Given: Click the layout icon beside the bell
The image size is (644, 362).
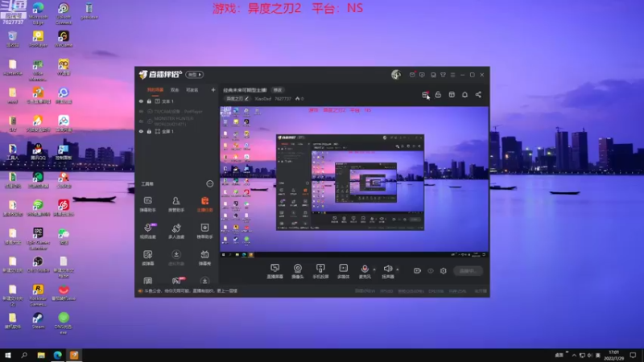Looking at the screenshot, I should [452, 95].
